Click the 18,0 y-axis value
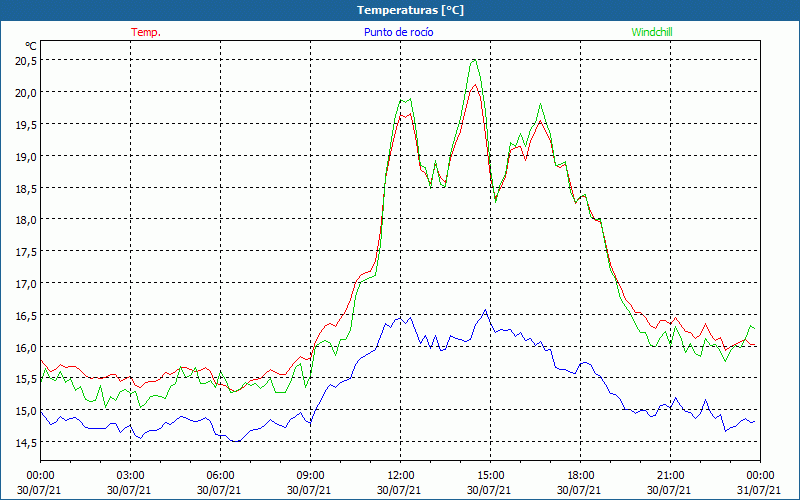The width and height of the screenshot is (800, 500). pyautogui.click(x=26, y=220)
